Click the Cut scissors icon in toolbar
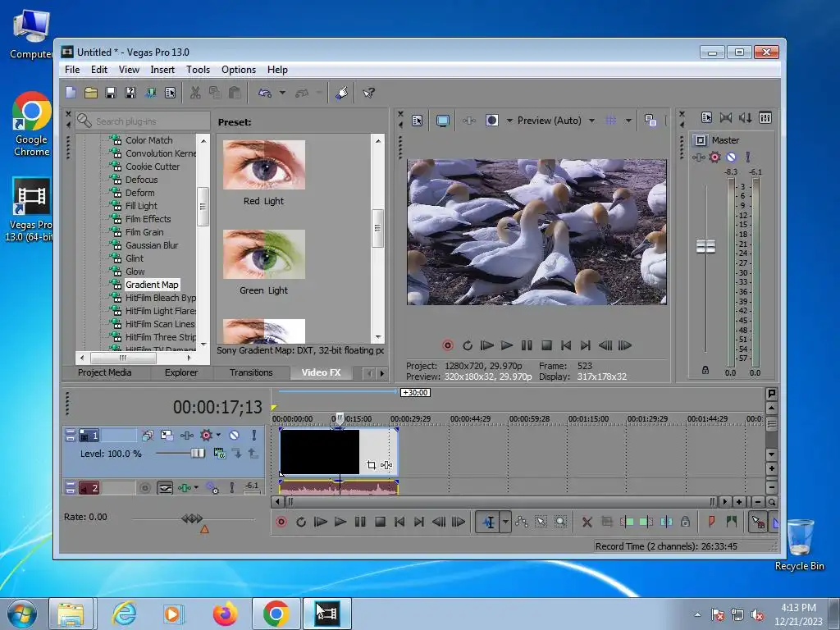Screen dimensions: 840x630 pyautogui.click(x=195, y=93)
